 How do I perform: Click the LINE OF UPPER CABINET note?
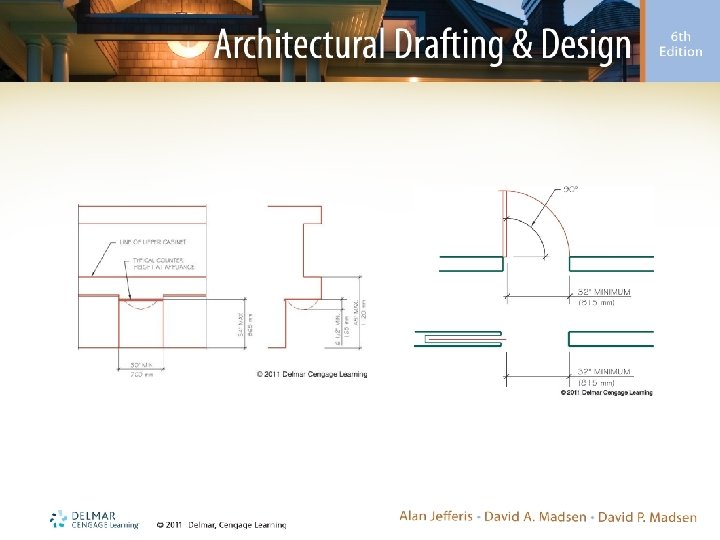pyautogui.click(x=153, y=242)
